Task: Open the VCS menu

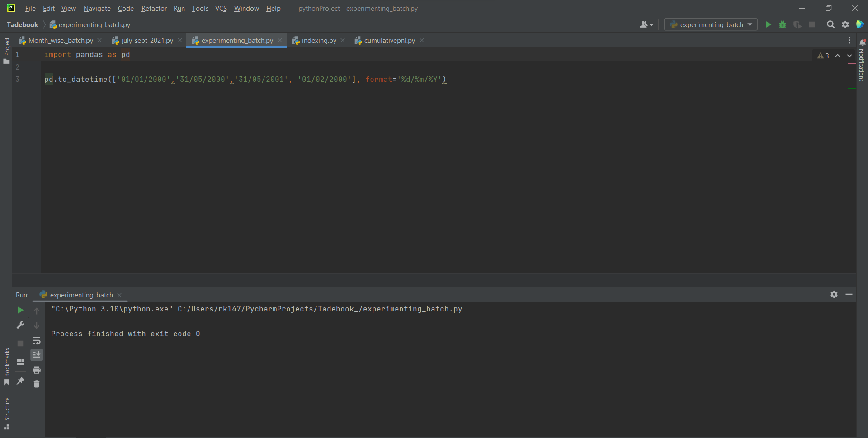Action: [x=221, y=8]
